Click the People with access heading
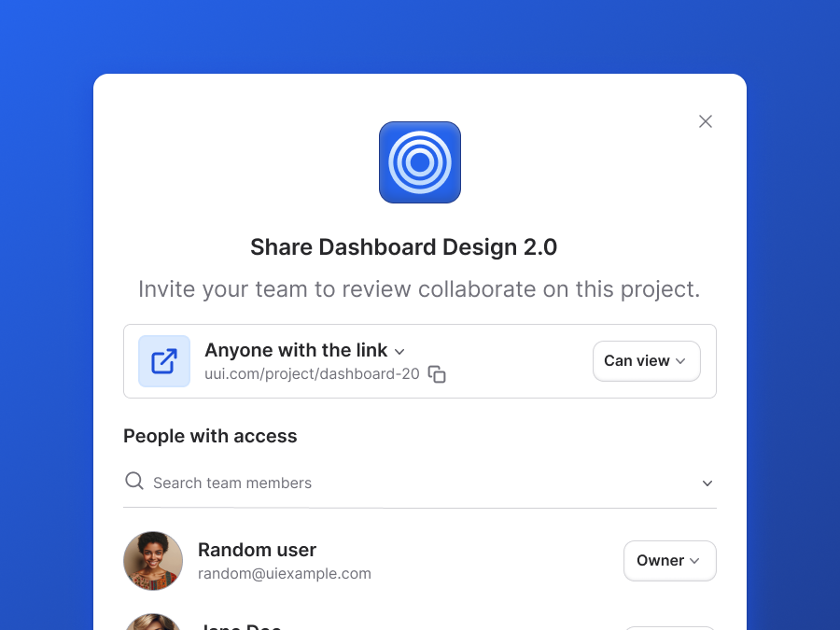Image resolution: width=840 pixels, height=630 pixels. (x=210, y=436)
